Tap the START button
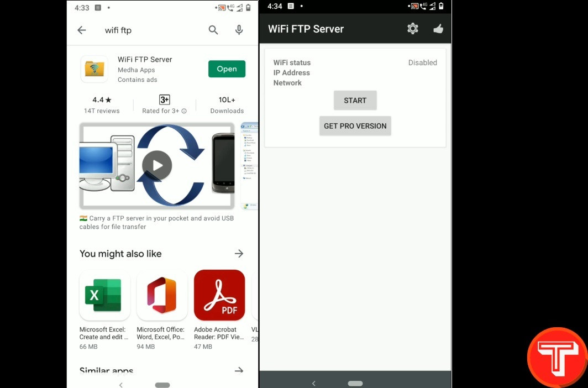 [x=355, y=101]
